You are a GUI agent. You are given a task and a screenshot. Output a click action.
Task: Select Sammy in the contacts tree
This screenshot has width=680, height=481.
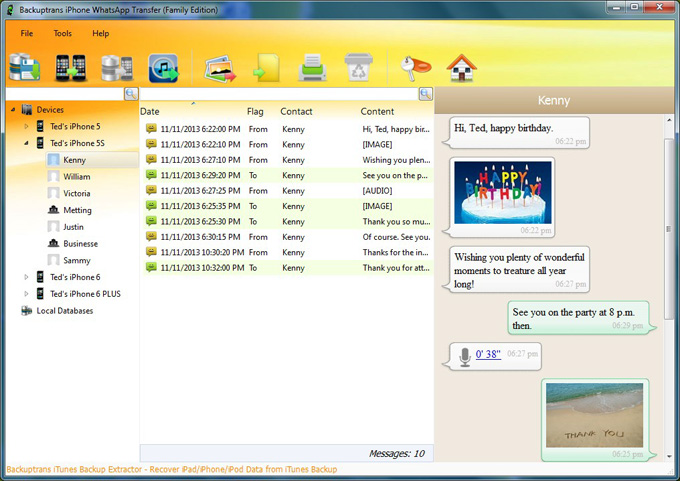coord(77,260)
